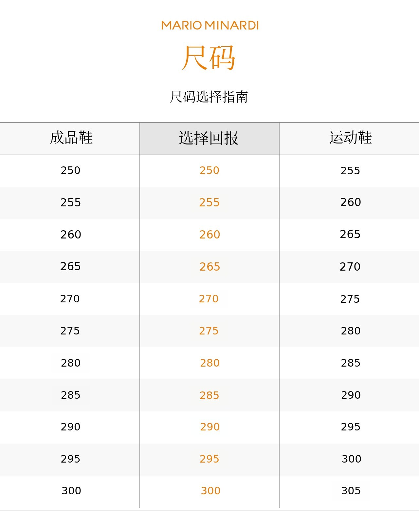The width and height of the screenshot is (419, 532).
Task: Click the MARIO MINARDI brand logo
Action: pyautogui.click(x=210, y=25)
